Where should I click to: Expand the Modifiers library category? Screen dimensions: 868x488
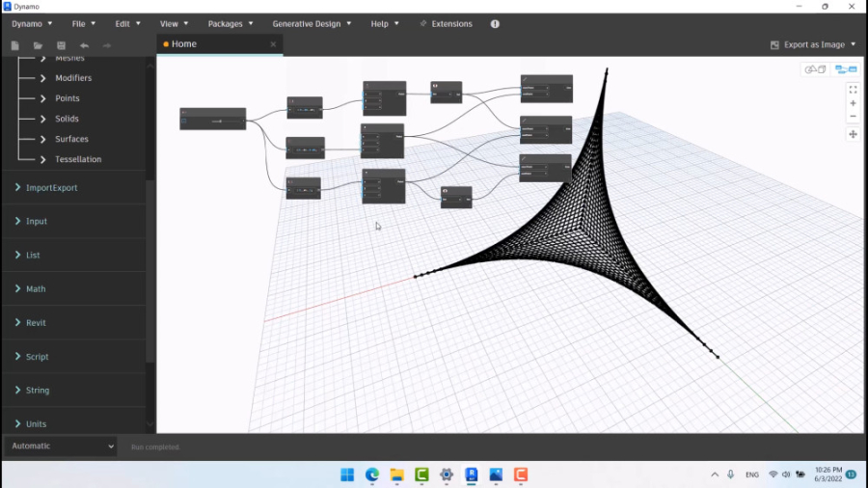(x=42, y=78)
